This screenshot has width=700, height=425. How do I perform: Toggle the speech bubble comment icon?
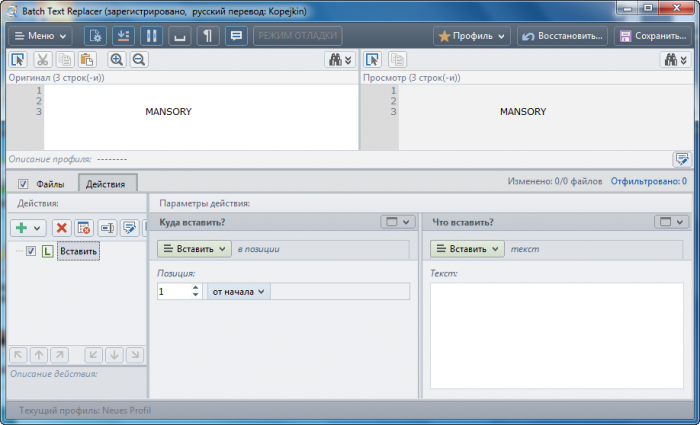[236, 36]
